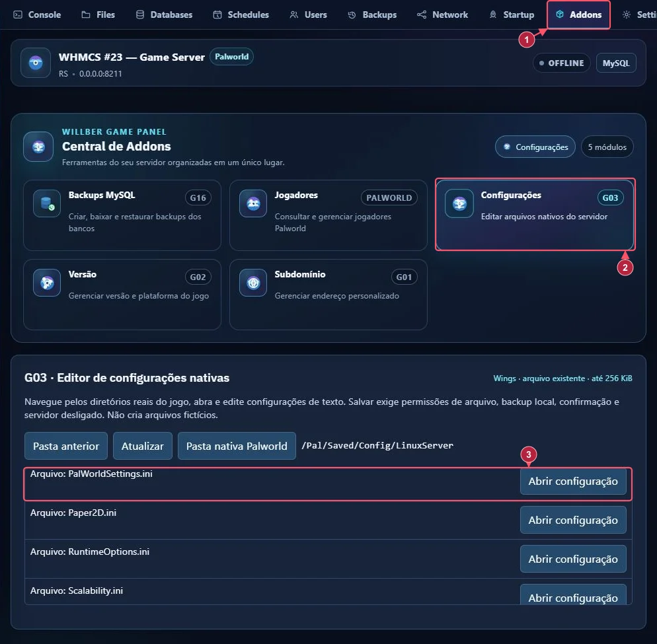Click the Files folder icon
This screenshot has height=644, width=657.
86,15
